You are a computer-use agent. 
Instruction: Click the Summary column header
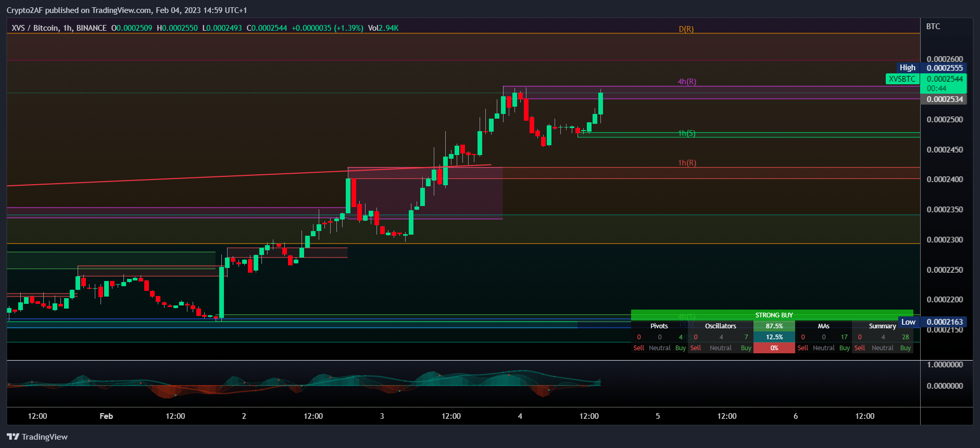coord(882,326)
